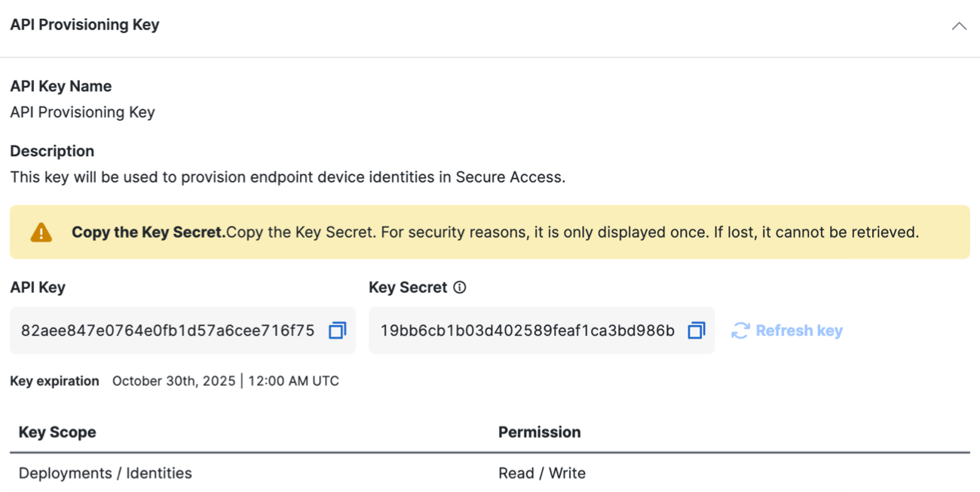Screen dimensions: 980x492
Task: Click the yellow warning triangle icon
Action: pyautogui.click(x=41, y=232)
